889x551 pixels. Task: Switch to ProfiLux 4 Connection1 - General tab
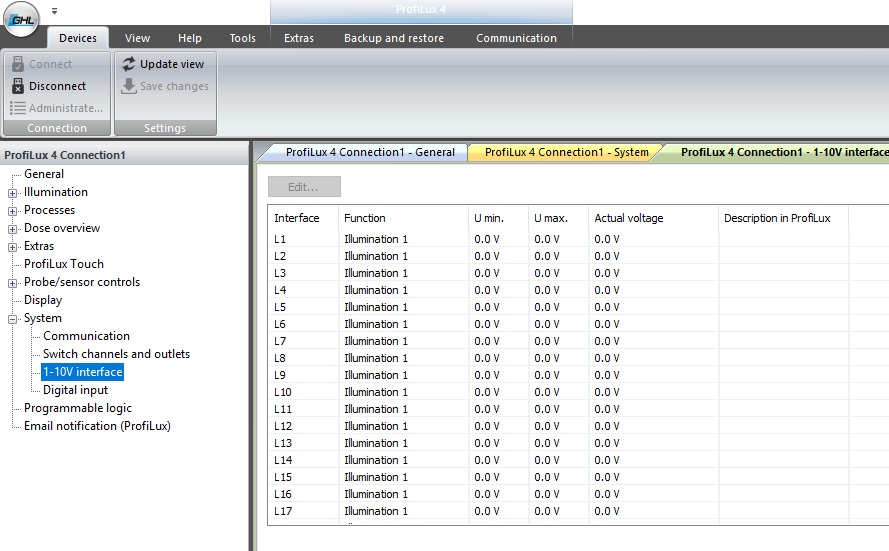pyautogui.click(x=370, y=152)
